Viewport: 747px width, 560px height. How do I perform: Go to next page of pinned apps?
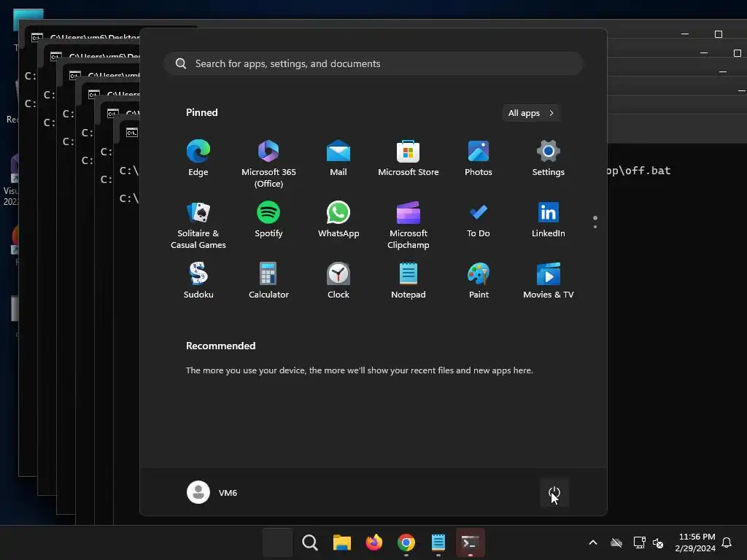coord(595,227)
